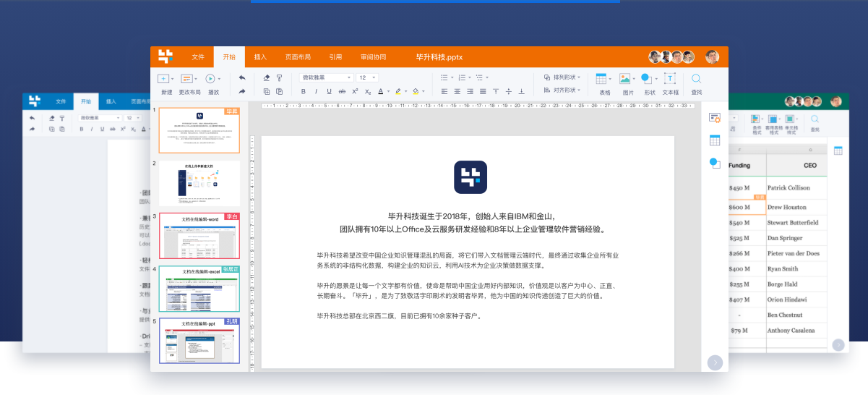Click the 形状 shape insert icon
This screenshot has height=395, width=868.
point(648,79)
